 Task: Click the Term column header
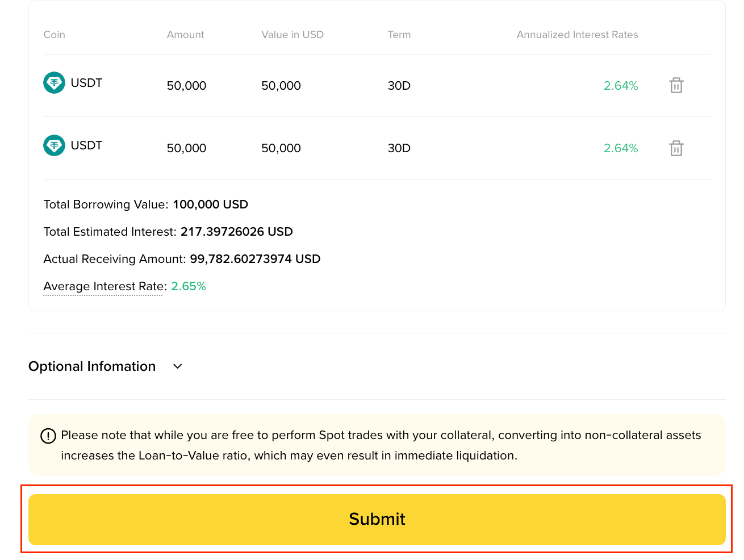pyautogui.click(x=399, y=35)
